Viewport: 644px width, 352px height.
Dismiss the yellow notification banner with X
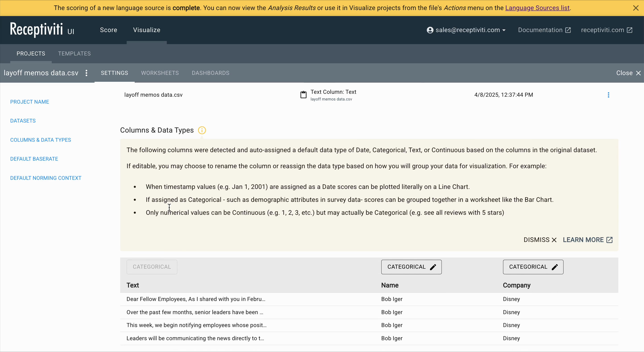(x=636, y=8)
